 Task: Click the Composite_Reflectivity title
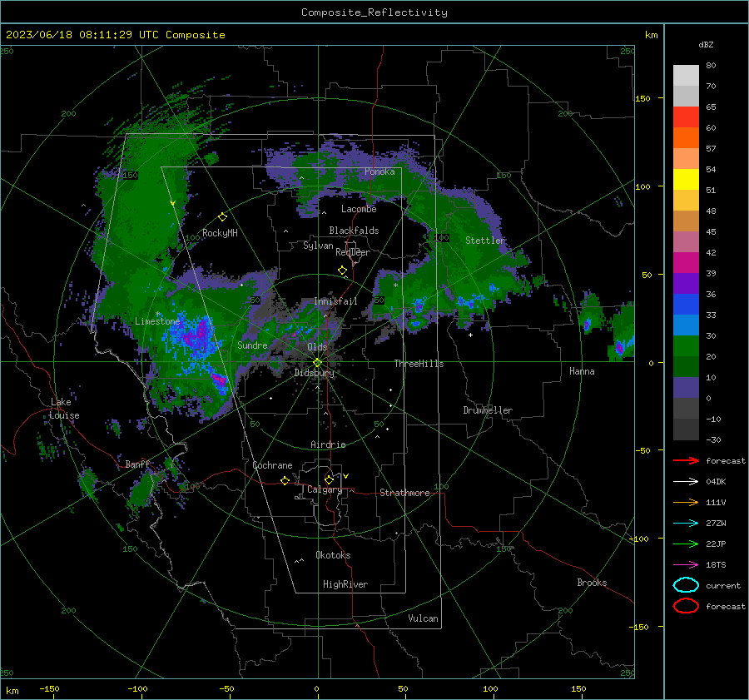click(x=374, y=12)
